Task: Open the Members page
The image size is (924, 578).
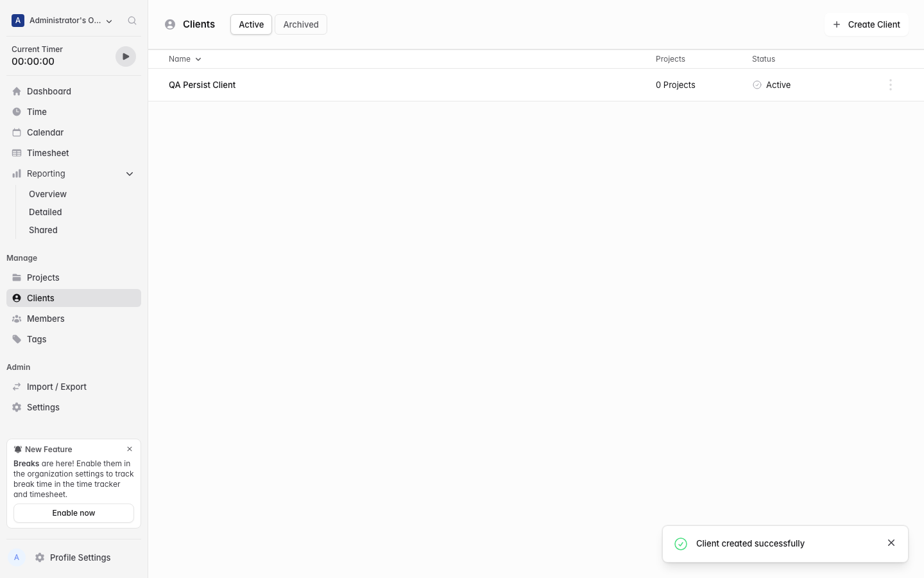Action: coord(74,319)
